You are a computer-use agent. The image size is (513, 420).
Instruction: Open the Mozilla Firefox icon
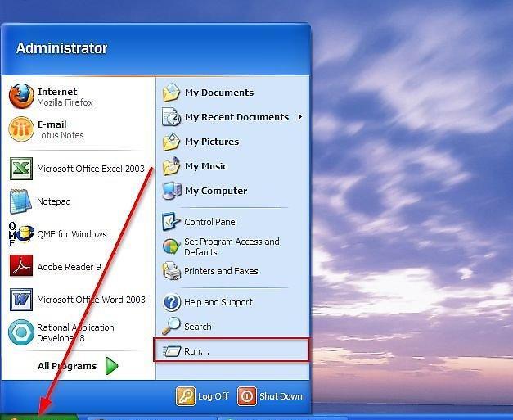pos(21,96)
